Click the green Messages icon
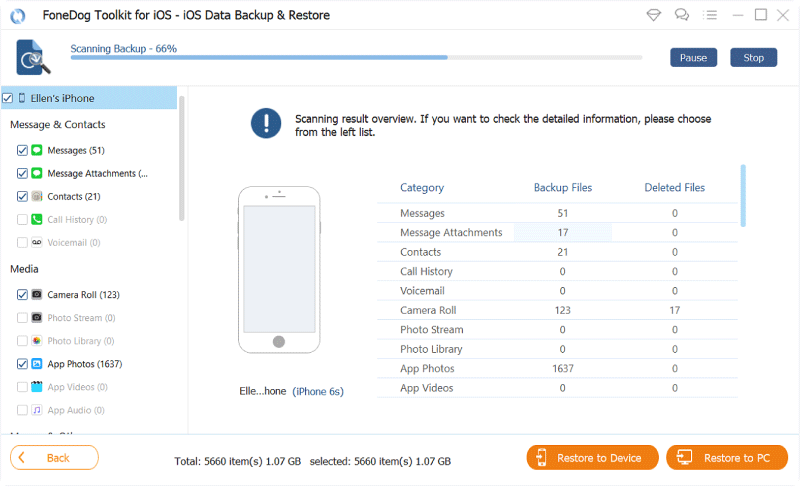The image size is (800, 487). click(37, 150)
